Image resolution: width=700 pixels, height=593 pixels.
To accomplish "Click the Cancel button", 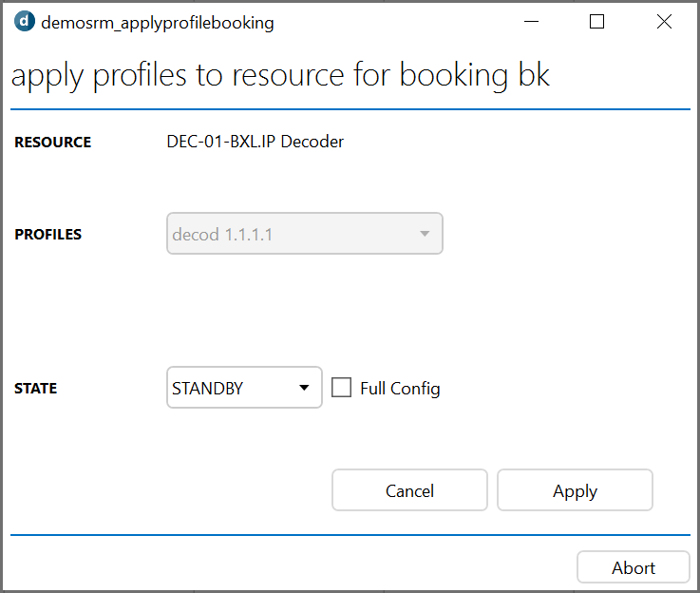I will click(409, 490).
